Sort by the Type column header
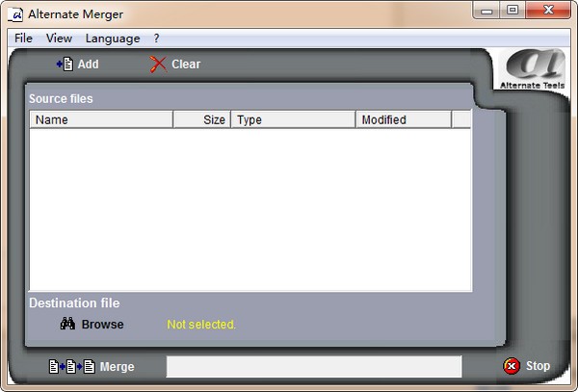This screenshot has width=578, height=392. (294, 119)
